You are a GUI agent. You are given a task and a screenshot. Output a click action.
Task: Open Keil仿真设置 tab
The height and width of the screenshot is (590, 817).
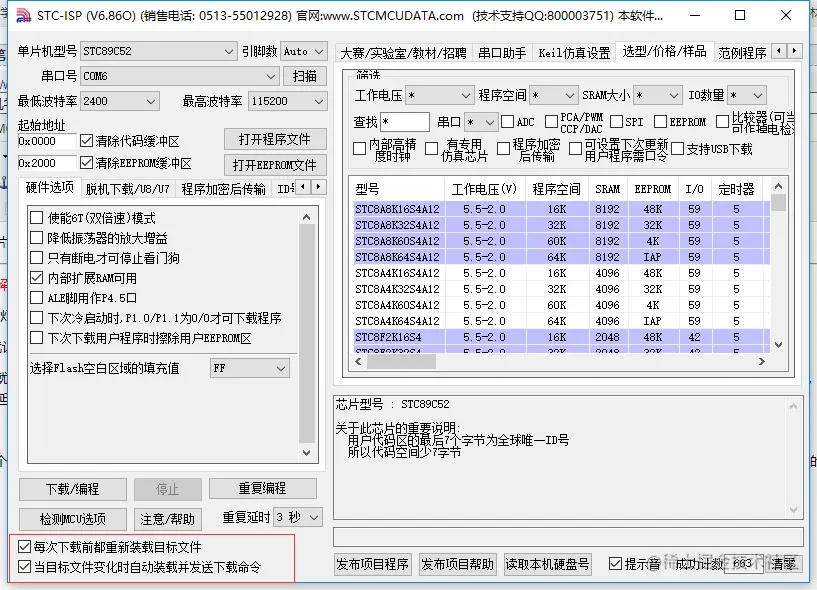pyautogui.click(x=574, y=53)
